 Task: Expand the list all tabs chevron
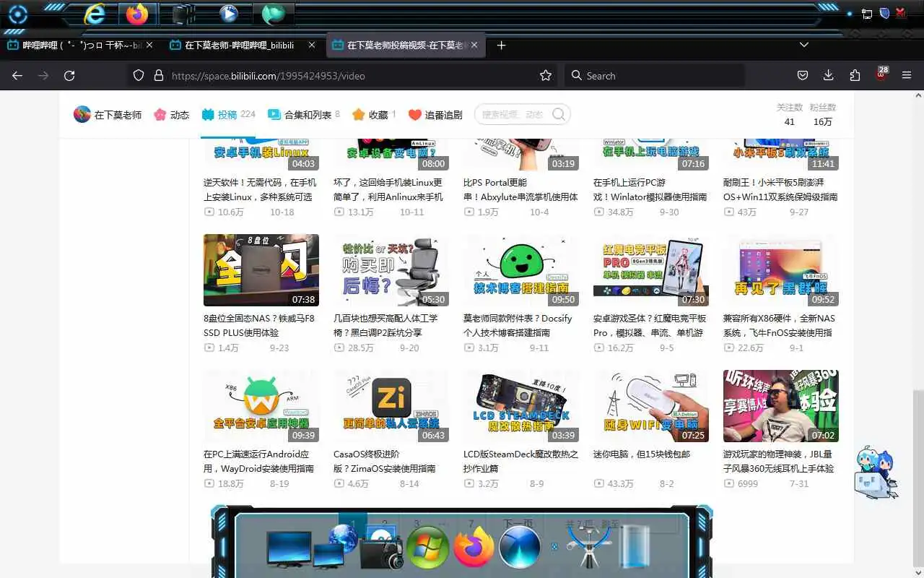coord(804,45)
